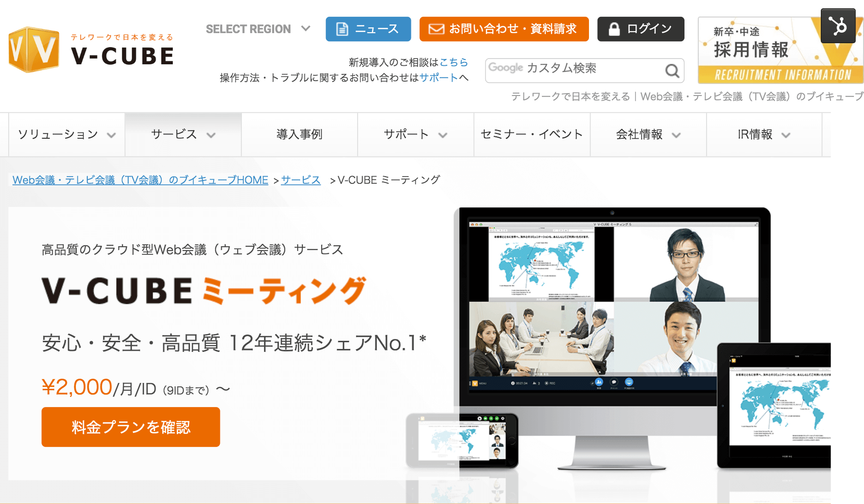The height and width of the screenshot is (504, 864).
Task: Expand the ソリューション menu chevron
Action: click(111, 135)
